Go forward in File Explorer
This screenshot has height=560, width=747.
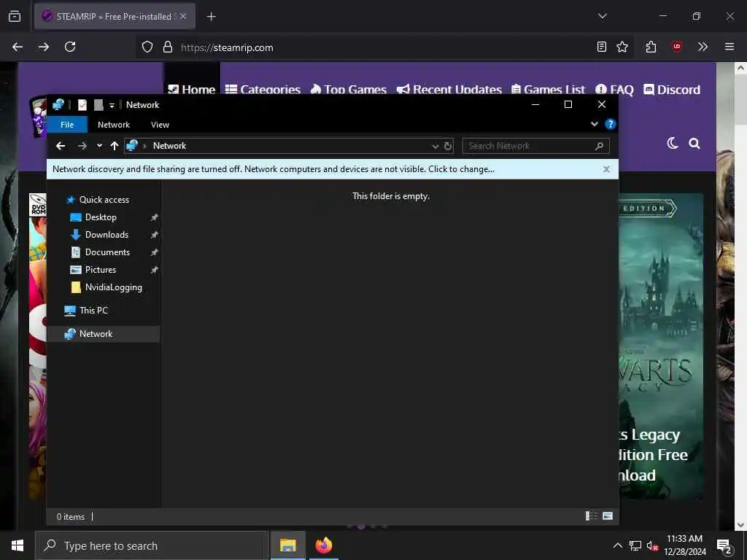pyautogui.click(x=82, y=146)
